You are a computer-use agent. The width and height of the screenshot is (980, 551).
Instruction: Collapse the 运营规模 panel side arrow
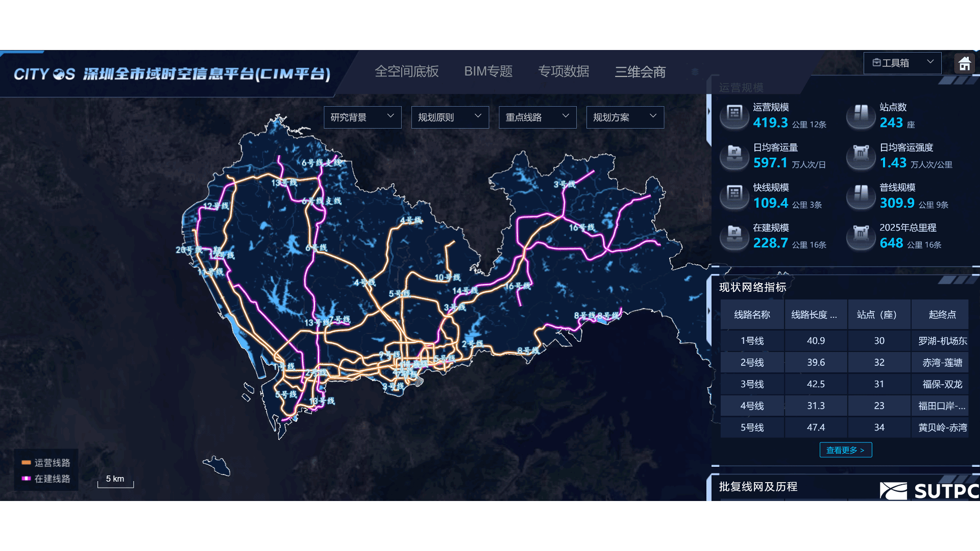pyautogui.click(x=708, y=111)
